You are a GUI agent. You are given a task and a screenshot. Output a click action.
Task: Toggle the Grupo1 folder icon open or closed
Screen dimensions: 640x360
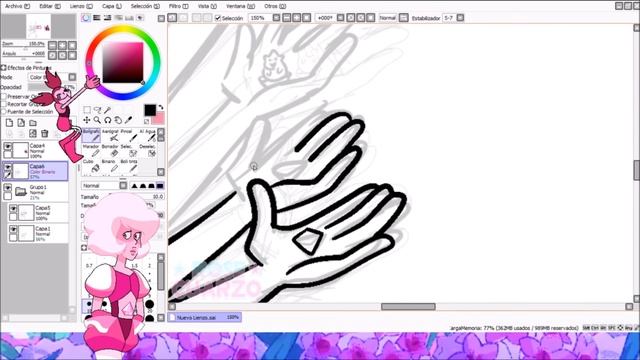coord(21,191)
